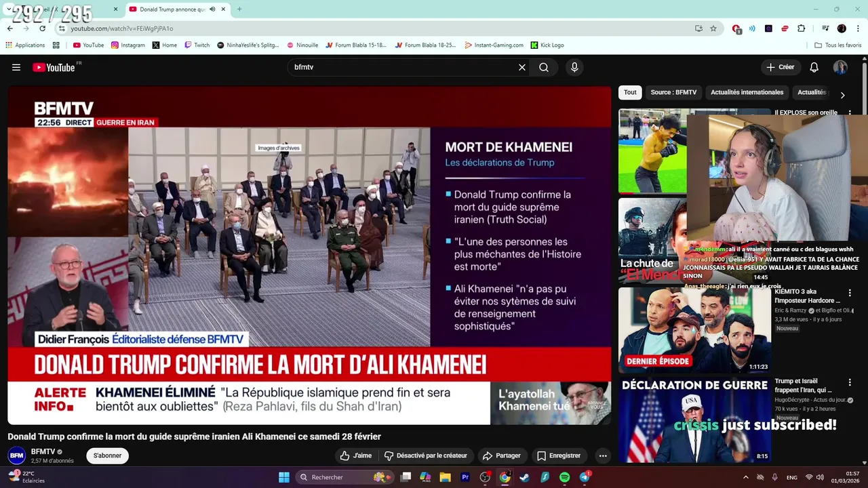Open Telegram from the taskbar
This screenshot has width=868, height=488.
(x=585, y=477)
